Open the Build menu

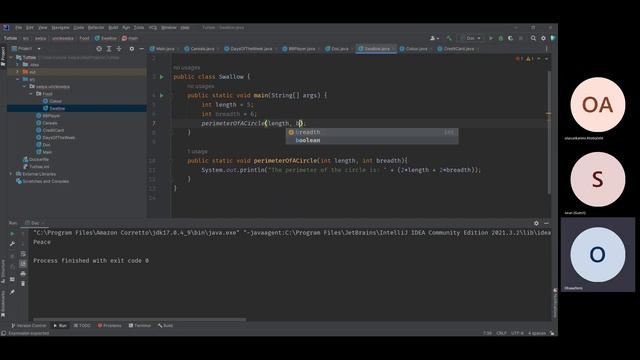click(113, 27)
